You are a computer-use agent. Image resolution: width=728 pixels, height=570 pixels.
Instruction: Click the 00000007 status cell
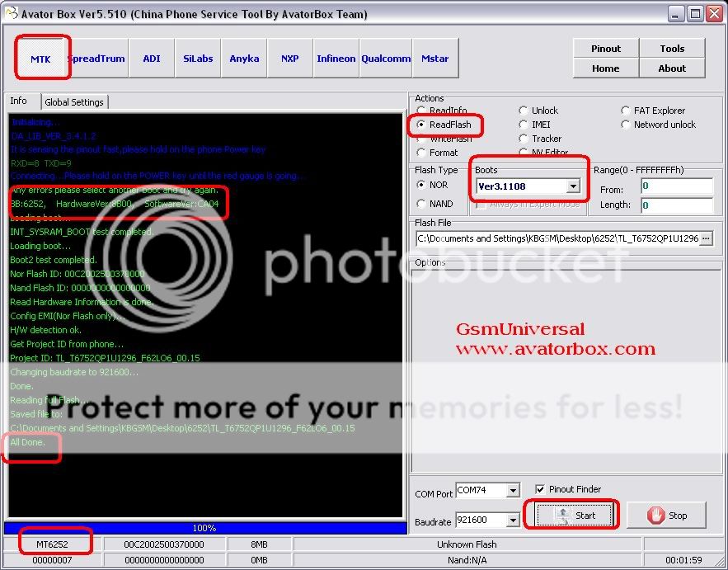[x=52, y=560]
